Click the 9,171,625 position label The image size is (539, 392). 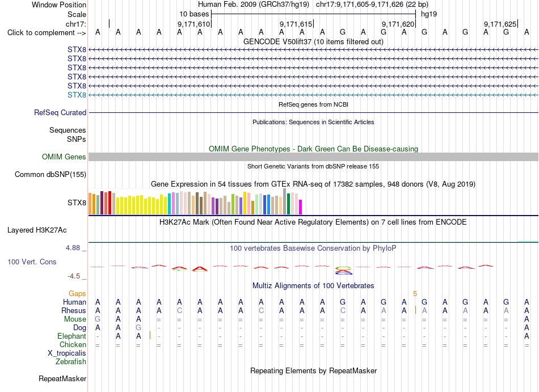tap(500, 24)
